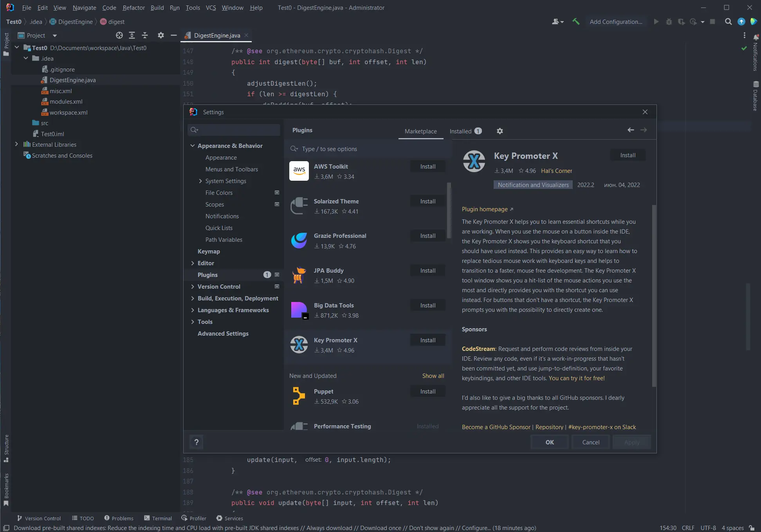Open the plugins gear settings icon
Image resolution: width=761 pixels, height=532 pixels.
[x=500, y=131]
